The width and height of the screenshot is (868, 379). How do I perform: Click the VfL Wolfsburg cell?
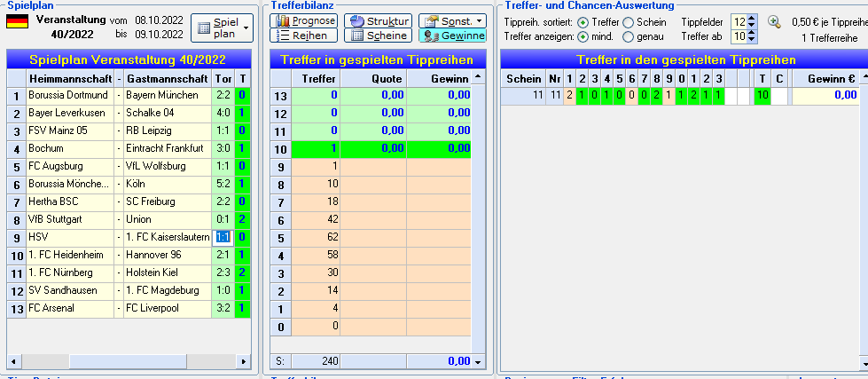click(x=168, y=166)
